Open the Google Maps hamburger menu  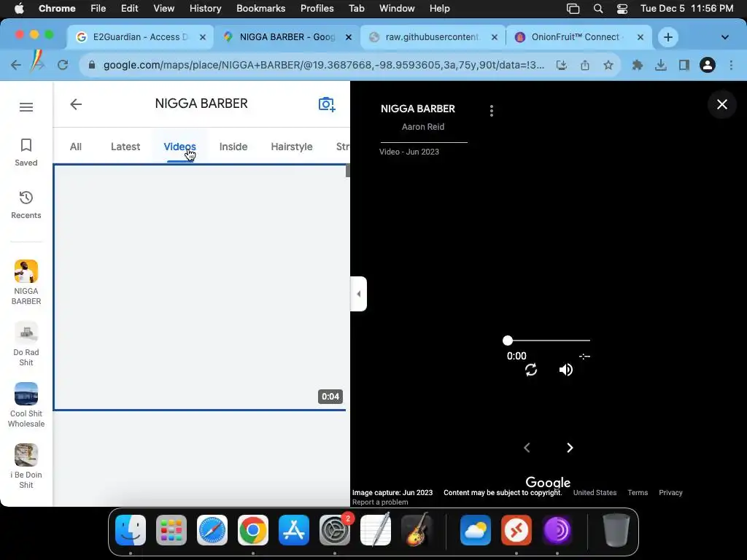click(x=26, y=107)
